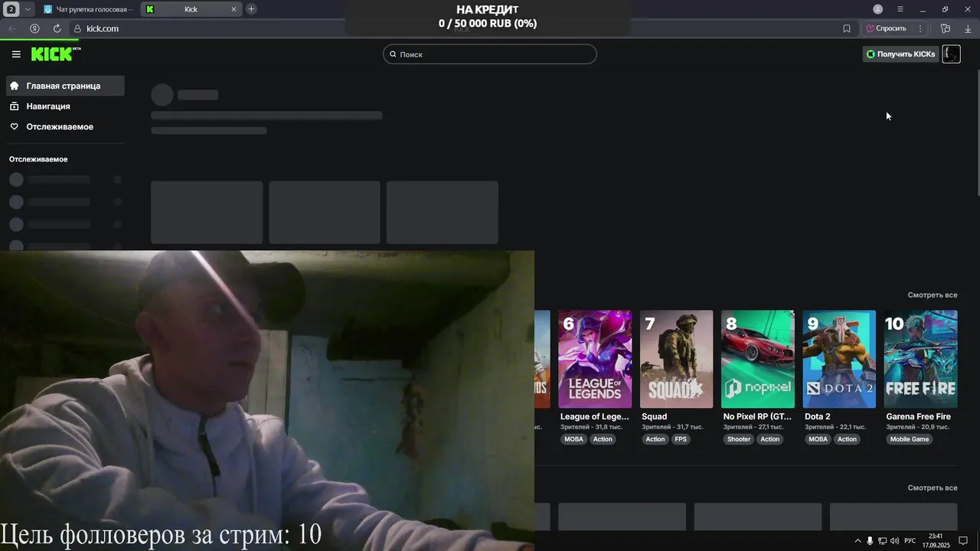Select MOBA tag under Dota 2
This screenshot has height=551, width=980.
[x=818, y=439]
